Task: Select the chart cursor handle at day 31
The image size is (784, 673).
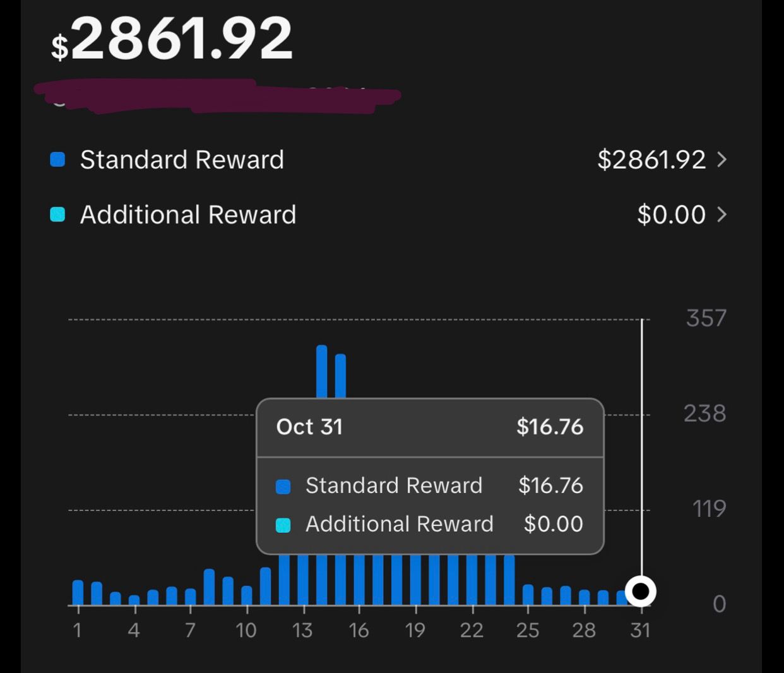Action: (x=641, y=592)
